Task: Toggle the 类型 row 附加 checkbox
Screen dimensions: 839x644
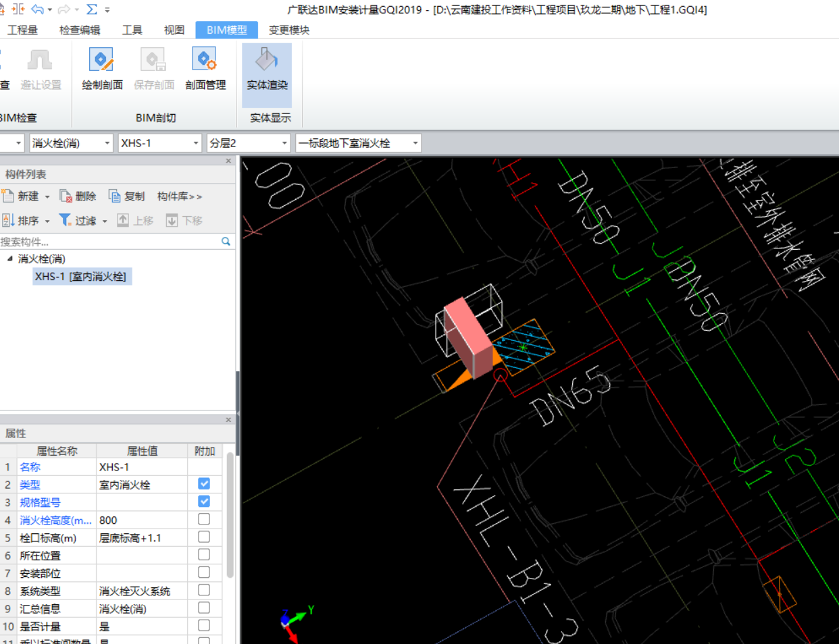Action: point(204,484)
